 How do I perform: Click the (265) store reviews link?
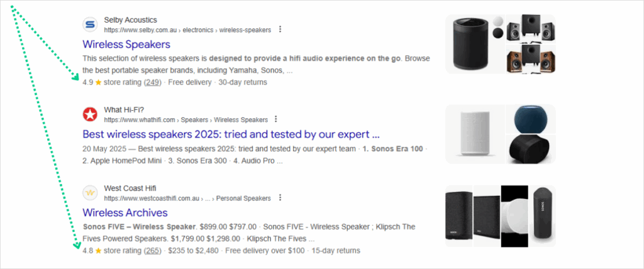153,250
